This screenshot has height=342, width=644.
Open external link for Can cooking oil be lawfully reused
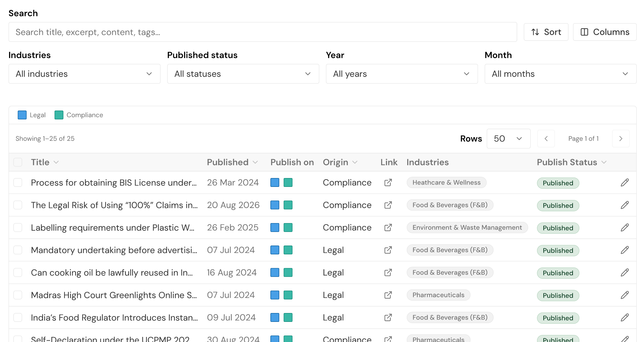(x=388, y=272)
